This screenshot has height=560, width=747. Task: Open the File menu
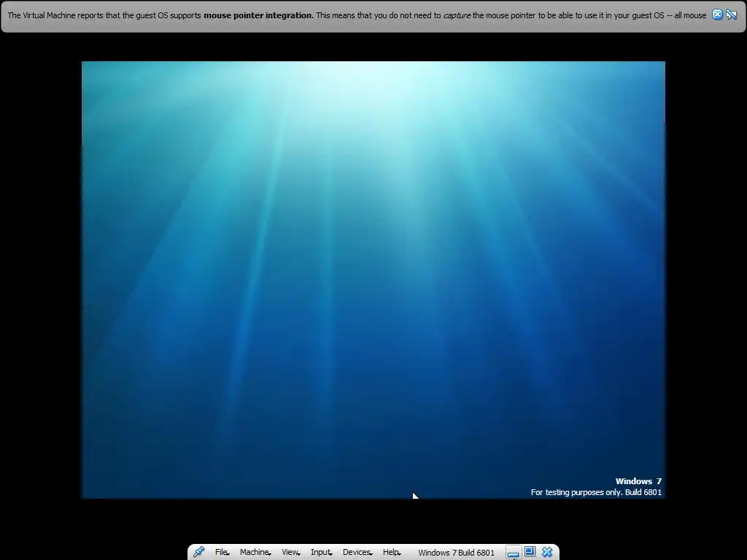coord(222,552)
